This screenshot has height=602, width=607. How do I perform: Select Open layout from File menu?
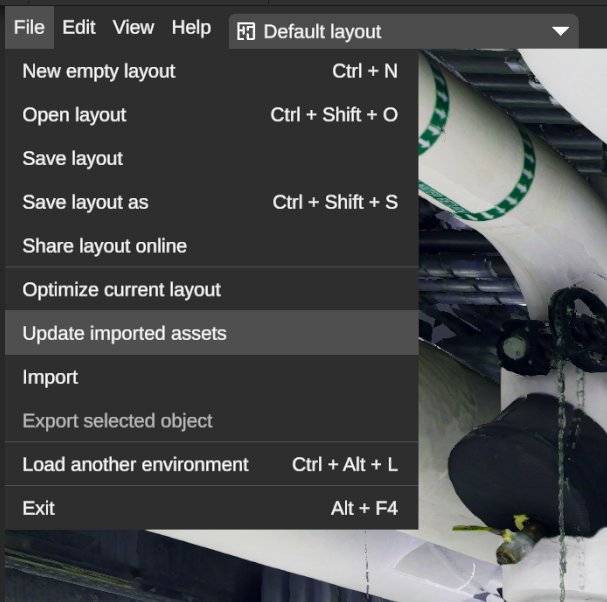(75, 115)
